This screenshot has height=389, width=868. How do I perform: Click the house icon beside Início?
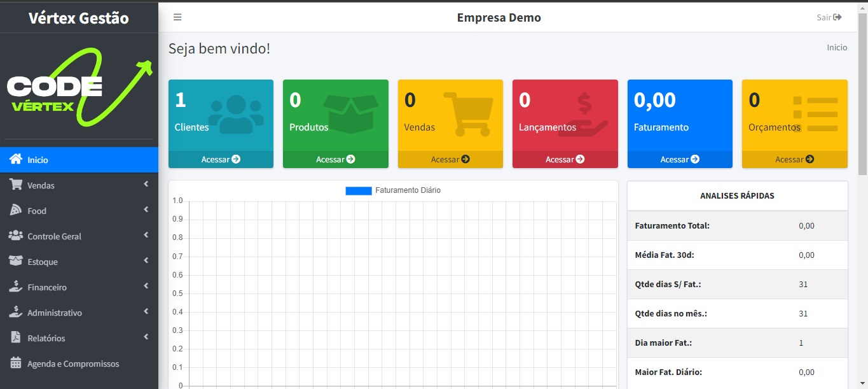tap(16, 159)
